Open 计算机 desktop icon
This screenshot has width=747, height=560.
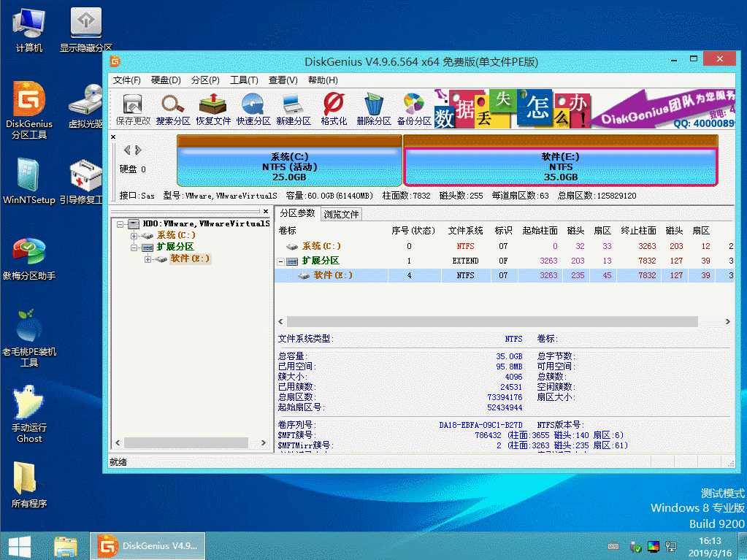point(28,29)
